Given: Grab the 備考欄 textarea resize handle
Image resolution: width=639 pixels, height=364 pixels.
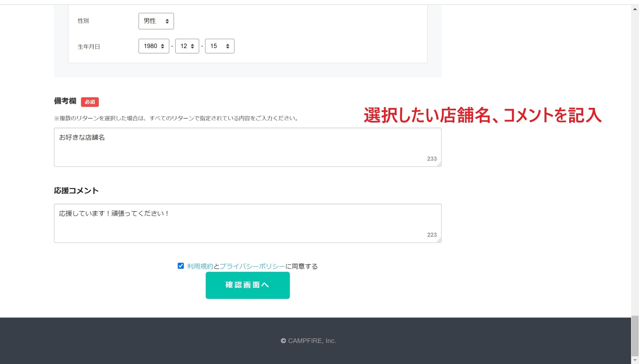Looking at the screenshot, I should click(439, 164).
